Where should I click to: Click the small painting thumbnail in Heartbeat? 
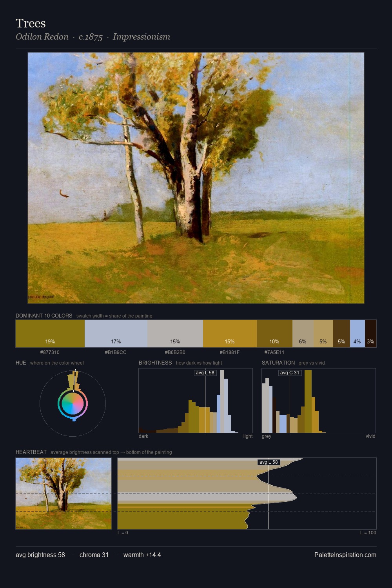[x=64, y=494]
